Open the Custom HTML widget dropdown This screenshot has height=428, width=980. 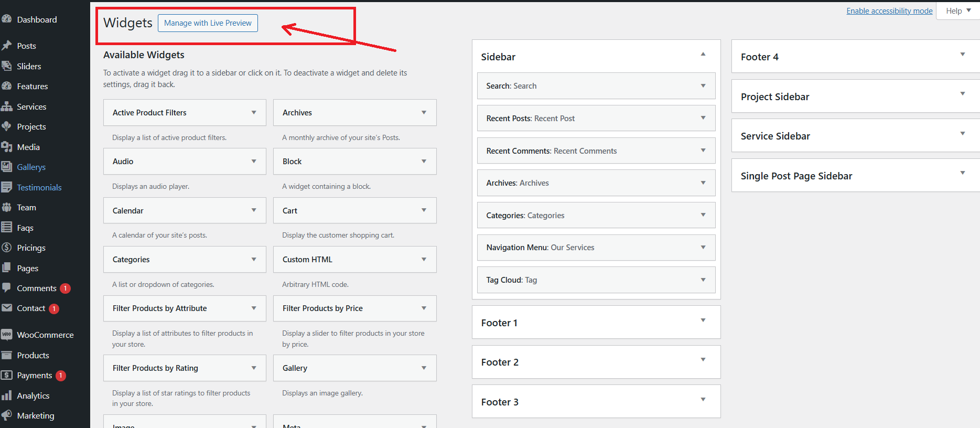tap(424, 260)
